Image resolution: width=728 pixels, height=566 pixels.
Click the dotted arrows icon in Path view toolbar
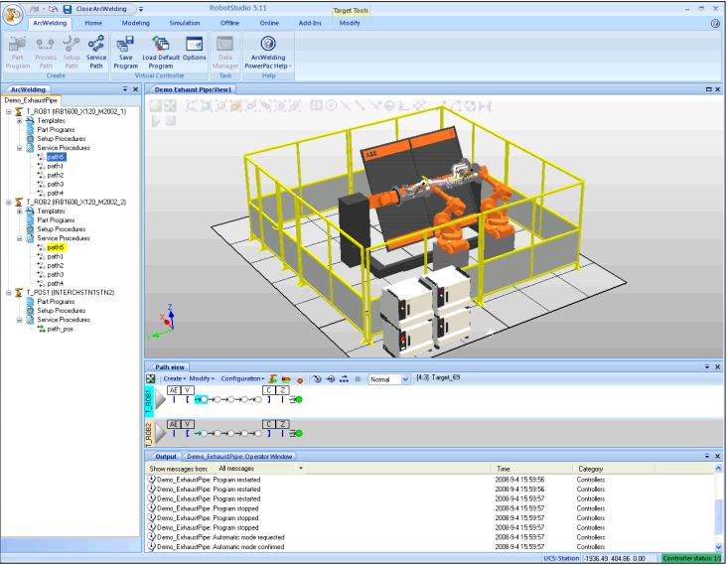tap(344, 379)
